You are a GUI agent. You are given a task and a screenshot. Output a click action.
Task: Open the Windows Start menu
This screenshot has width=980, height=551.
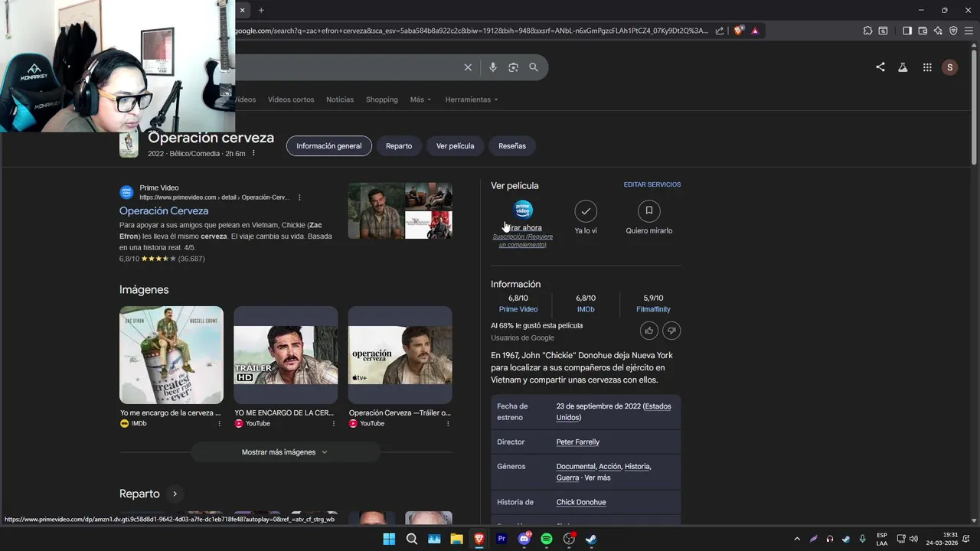tap(389, 539)
